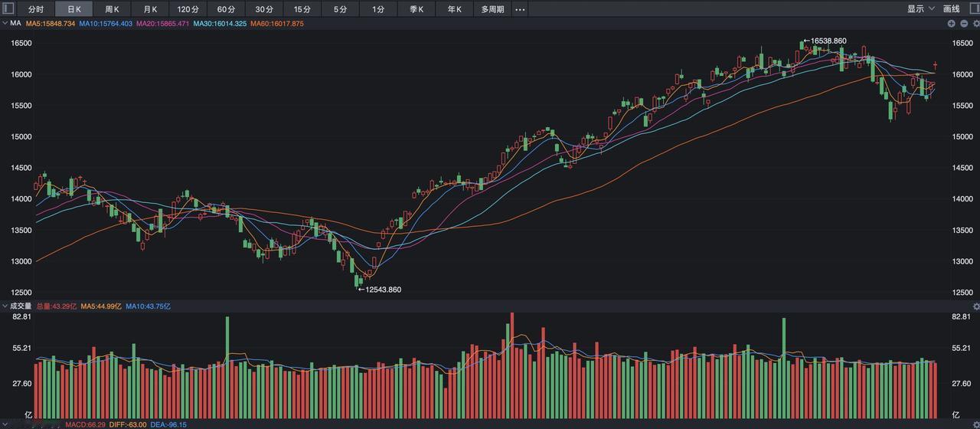Click the MA5:15848.734 value
This screenshot has height=429, width=980.
click(x=51, y=24)
